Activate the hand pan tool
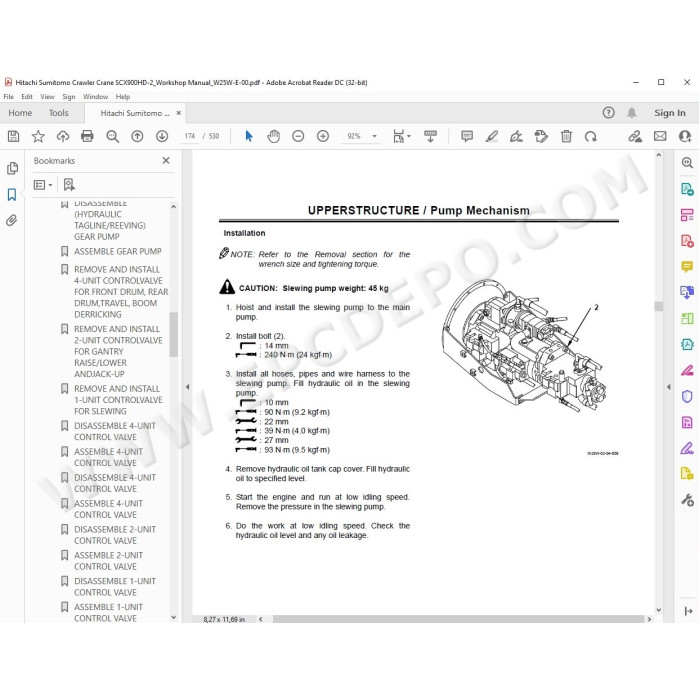This screenshot has height=700, width=700. coord(273,136)
